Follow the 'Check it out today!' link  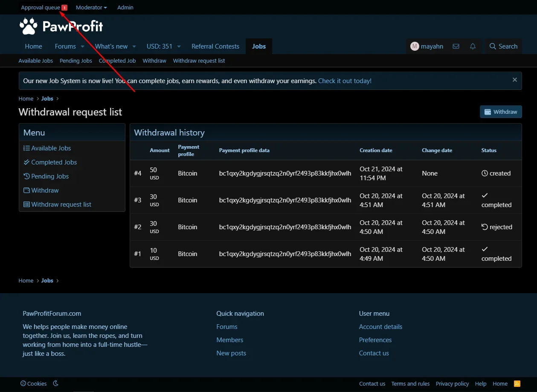click(345, 81)
